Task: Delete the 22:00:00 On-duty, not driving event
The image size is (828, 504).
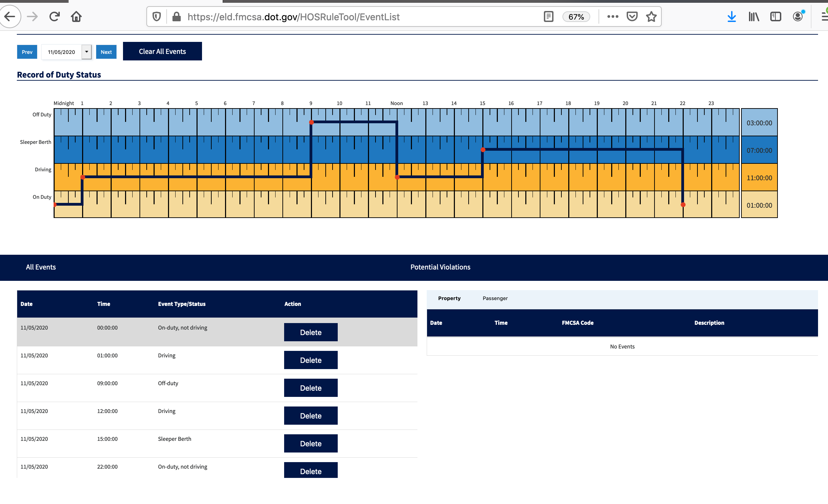Action: pos(311,470)
